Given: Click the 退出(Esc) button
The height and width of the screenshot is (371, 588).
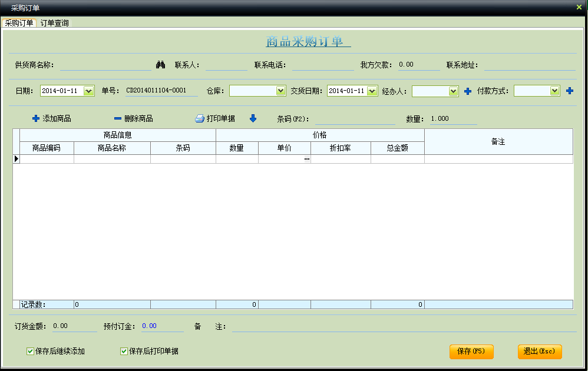Looking at the screenshot, I should pyautogui.click(x=540, y=352).
